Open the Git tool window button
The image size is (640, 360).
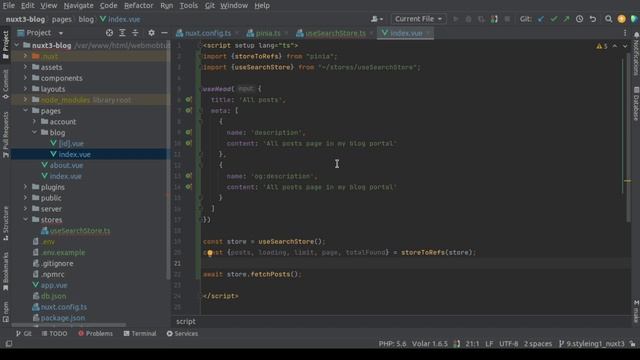click(24, 333)
